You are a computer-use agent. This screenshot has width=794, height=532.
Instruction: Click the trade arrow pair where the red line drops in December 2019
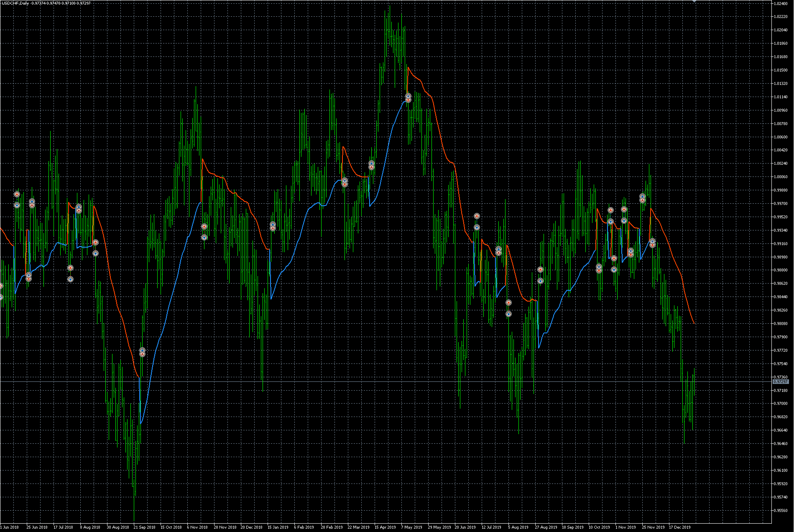click(x=652, y=243)
